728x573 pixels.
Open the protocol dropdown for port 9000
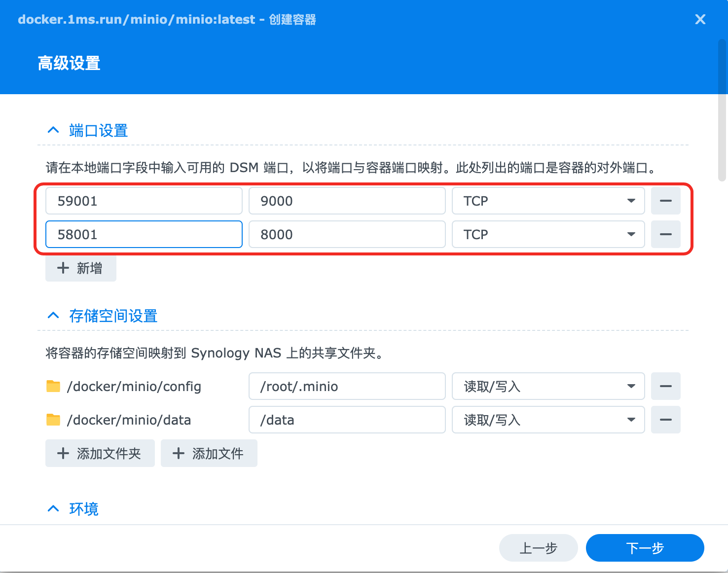(x=631, y=201)
